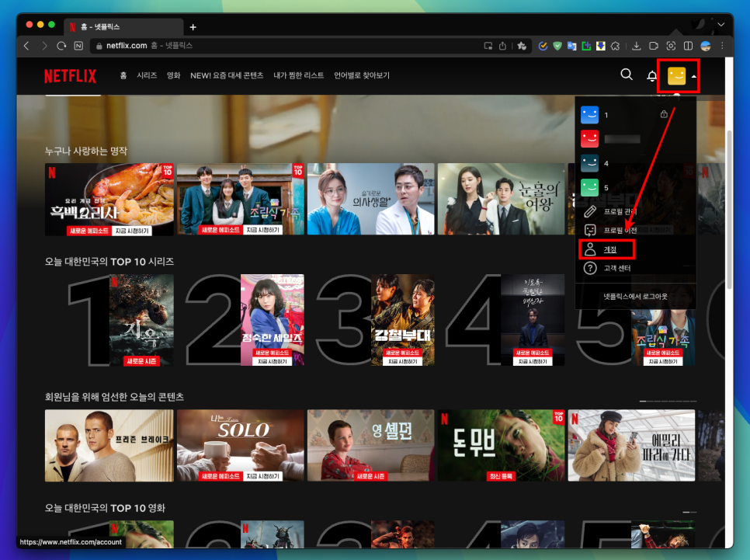This screenshot has height=560, width=750.
Task: Open a new browser tab with plus
Action: click(x=193, y=27)
